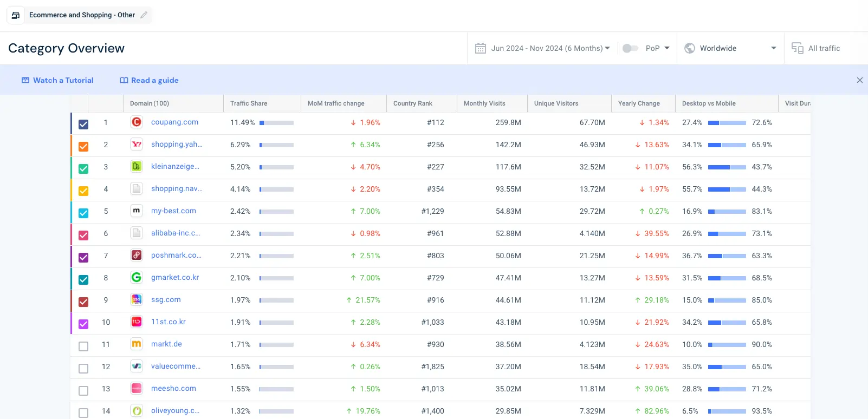
Task: Click the my-best.com favicon
Action: pyautogui.click(x=137, y=211)
